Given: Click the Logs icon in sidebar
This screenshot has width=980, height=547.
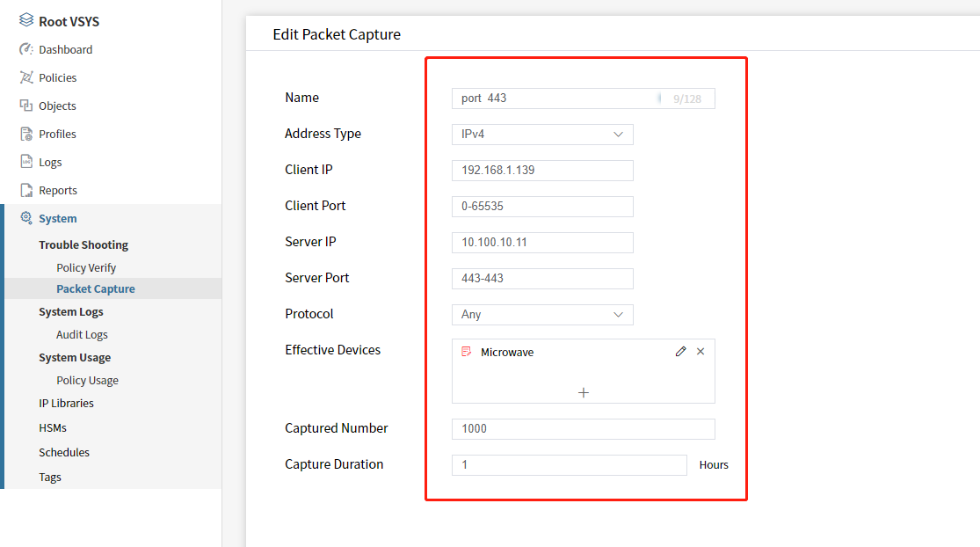Looking at the screenshot, I should [x=26, y=163].
